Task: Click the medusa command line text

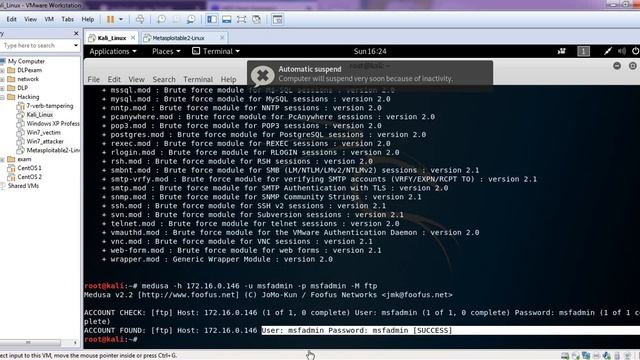Action: point(259,286)
